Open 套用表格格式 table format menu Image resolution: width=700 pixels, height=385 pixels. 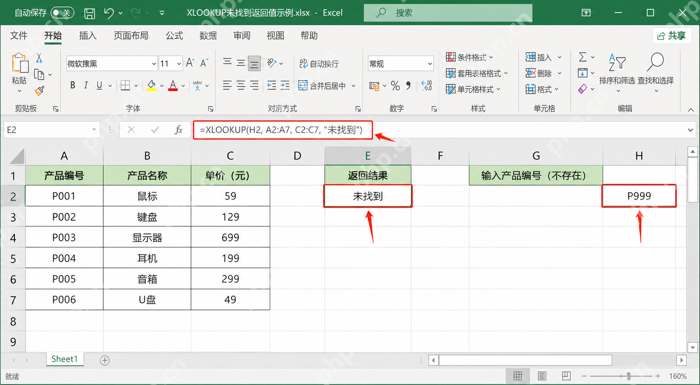point(477,73)
